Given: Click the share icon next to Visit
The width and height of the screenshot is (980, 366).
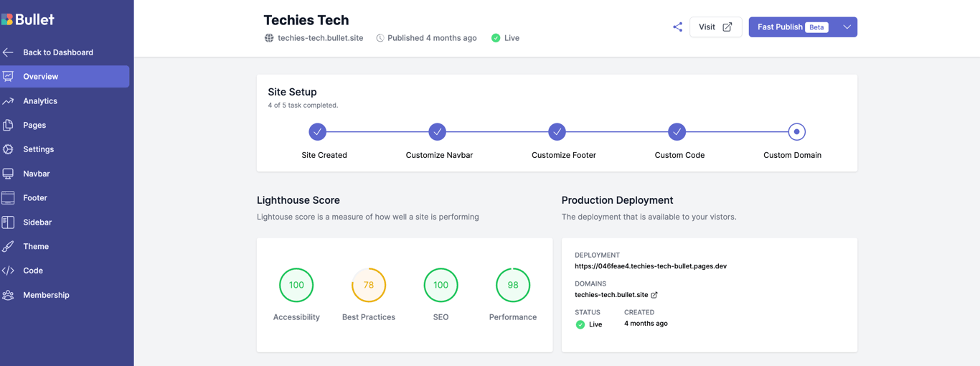Looking at the screenshot, I should click(x=677, y=27).
